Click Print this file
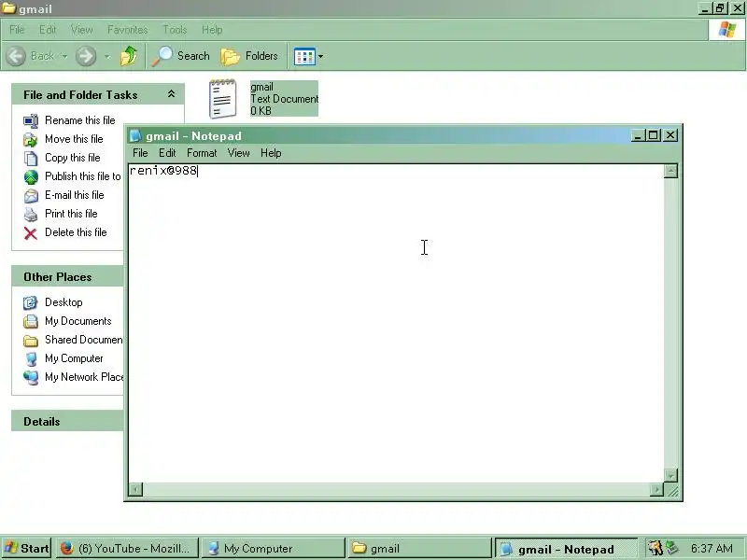This screenshot has height=560, width=747. coord(71,214)
